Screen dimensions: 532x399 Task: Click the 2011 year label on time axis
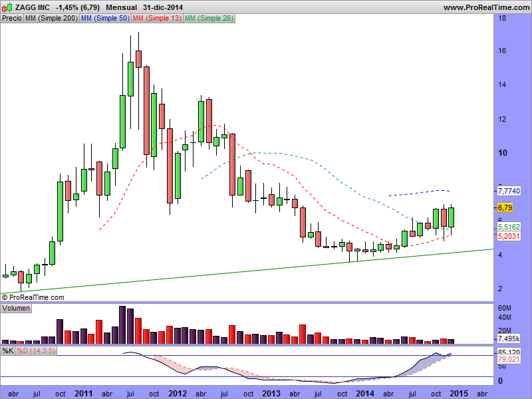tap(84, 393)
